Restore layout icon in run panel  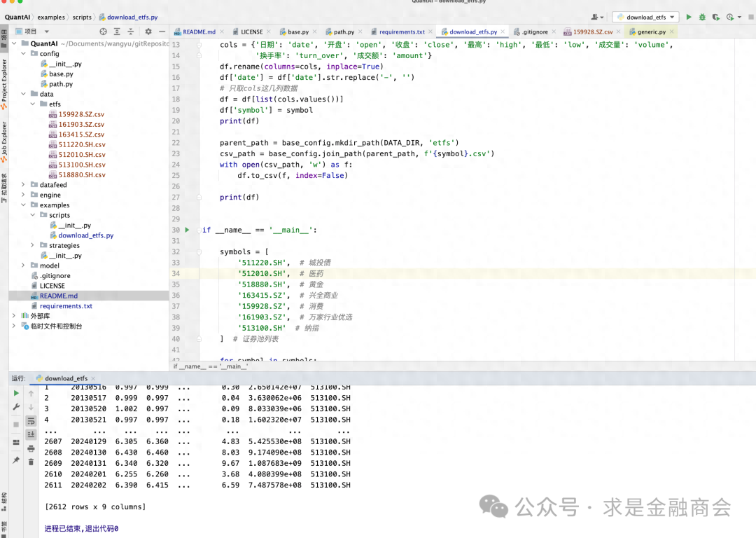16,442
